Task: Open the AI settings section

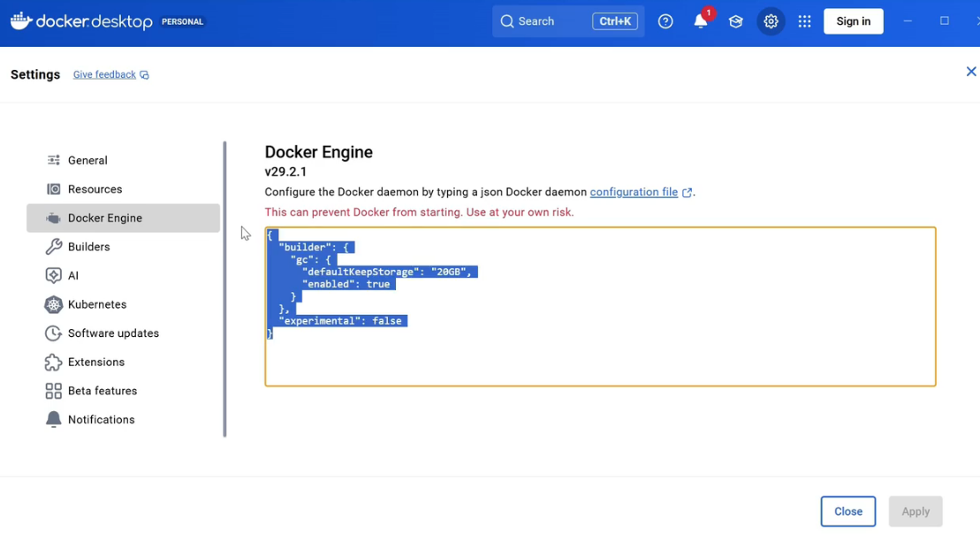Action: [123, 275]
